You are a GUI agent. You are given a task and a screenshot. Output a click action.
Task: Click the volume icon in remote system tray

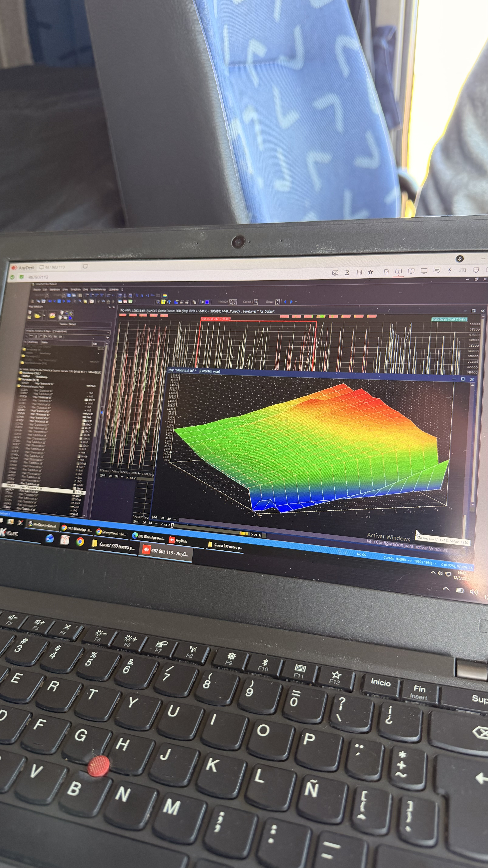tap(440, 573)
